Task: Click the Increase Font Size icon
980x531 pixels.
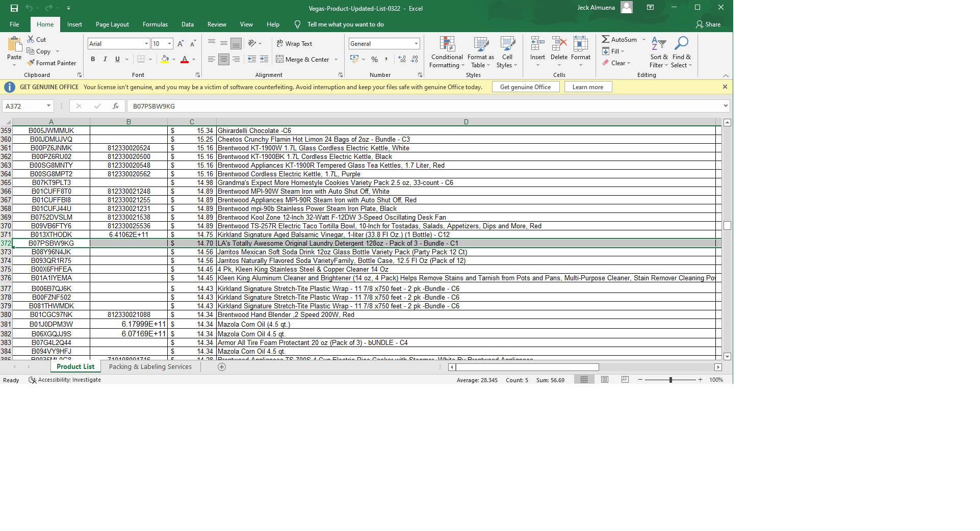Action: (x=180, y=44)
